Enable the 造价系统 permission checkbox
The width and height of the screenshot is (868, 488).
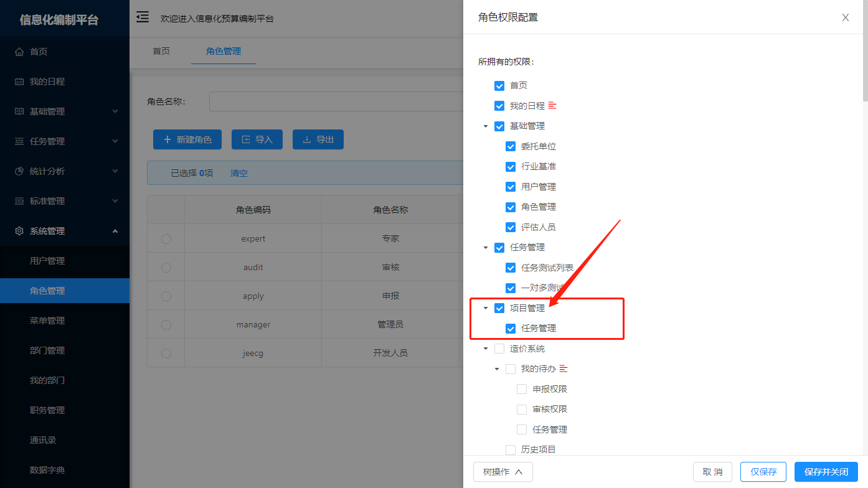click(x=499, y=348)
